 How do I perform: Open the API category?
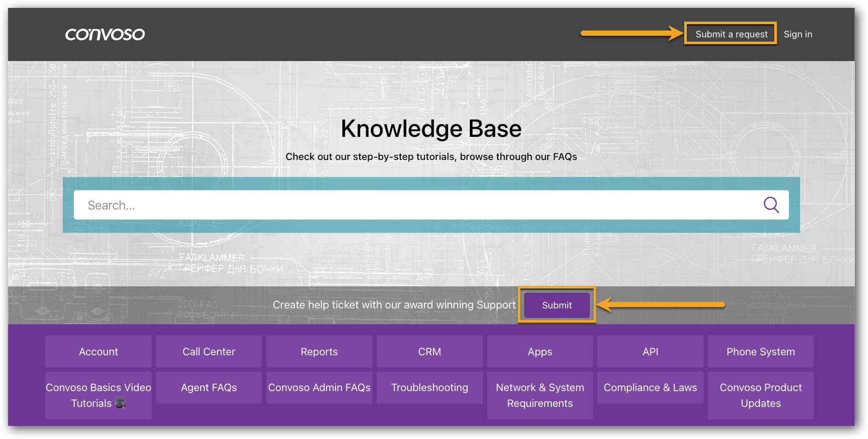click(x=650, y=352)
